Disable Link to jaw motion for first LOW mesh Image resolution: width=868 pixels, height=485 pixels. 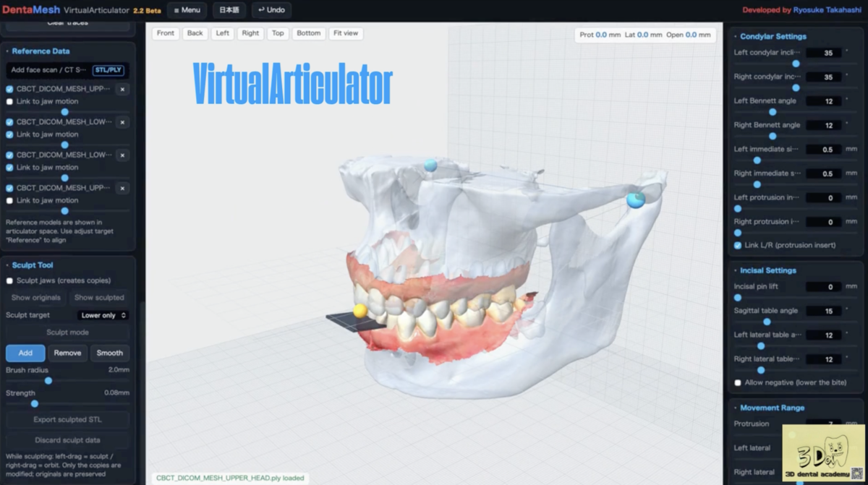coord(9,134)
